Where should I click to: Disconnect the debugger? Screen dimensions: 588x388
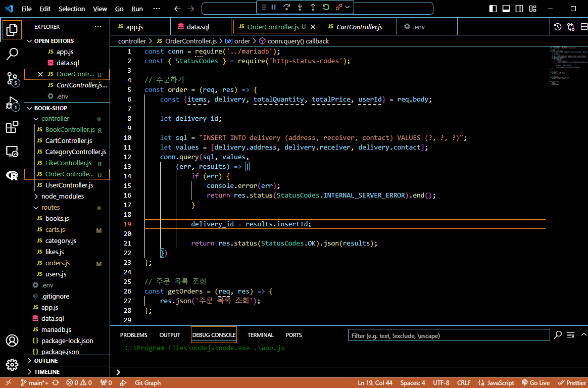pyautogui.click(x=339, y=7)
